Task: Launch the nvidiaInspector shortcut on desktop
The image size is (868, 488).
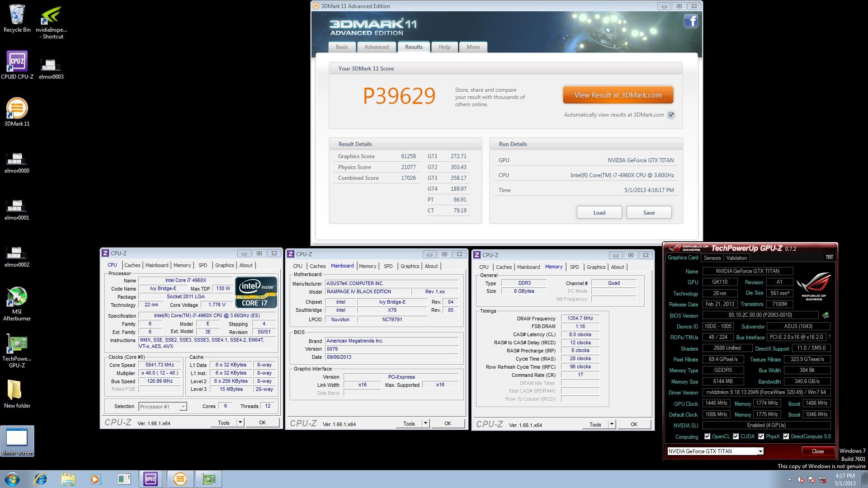Action: pyautogui.click(x=51, y=23)
